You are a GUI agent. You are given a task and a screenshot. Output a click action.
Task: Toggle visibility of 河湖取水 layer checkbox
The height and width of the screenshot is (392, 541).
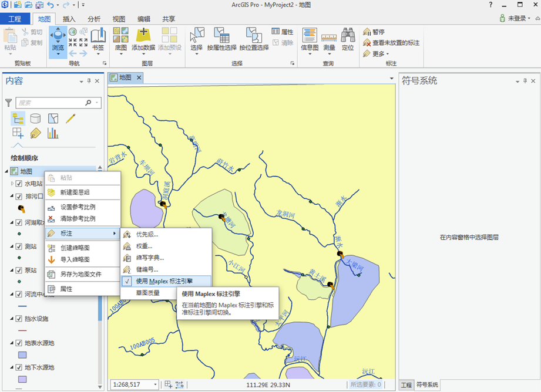(19, 223)
